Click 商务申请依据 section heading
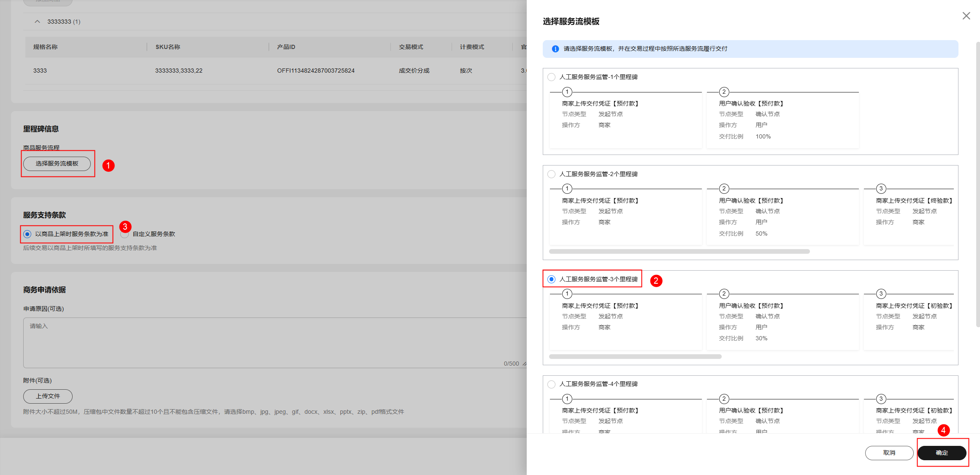 click(x=44, y=290)
